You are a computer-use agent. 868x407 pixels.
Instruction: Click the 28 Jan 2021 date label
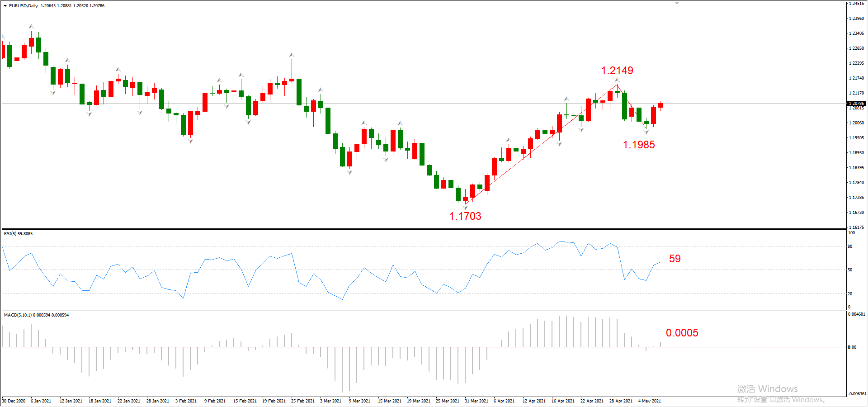coord(158,401)
